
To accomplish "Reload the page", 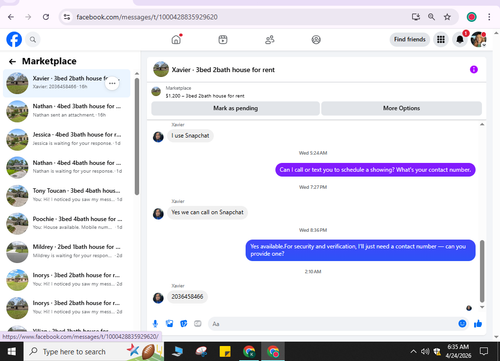I will click(x=46, y=17).
